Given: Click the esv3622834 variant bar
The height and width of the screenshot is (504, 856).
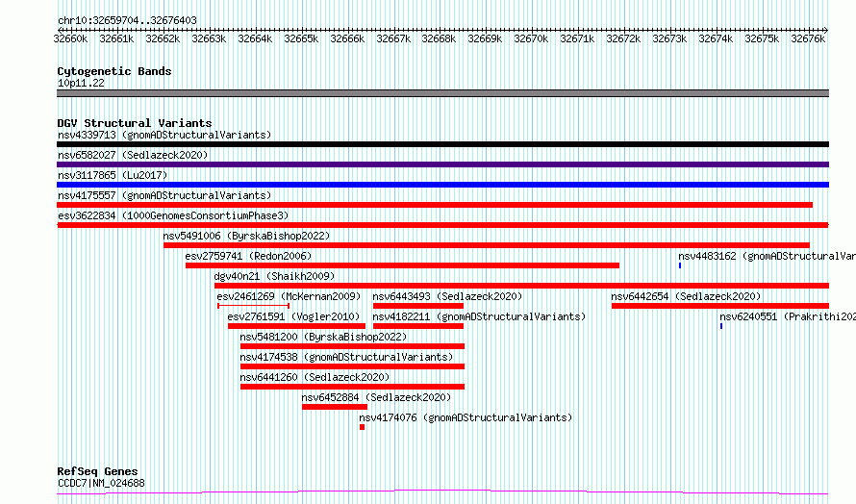Looking at the screenshot, I should click(x=442, y=225).
